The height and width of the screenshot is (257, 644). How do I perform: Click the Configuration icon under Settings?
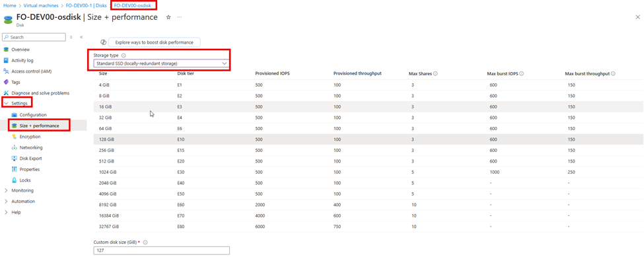(x=15, y=115)
